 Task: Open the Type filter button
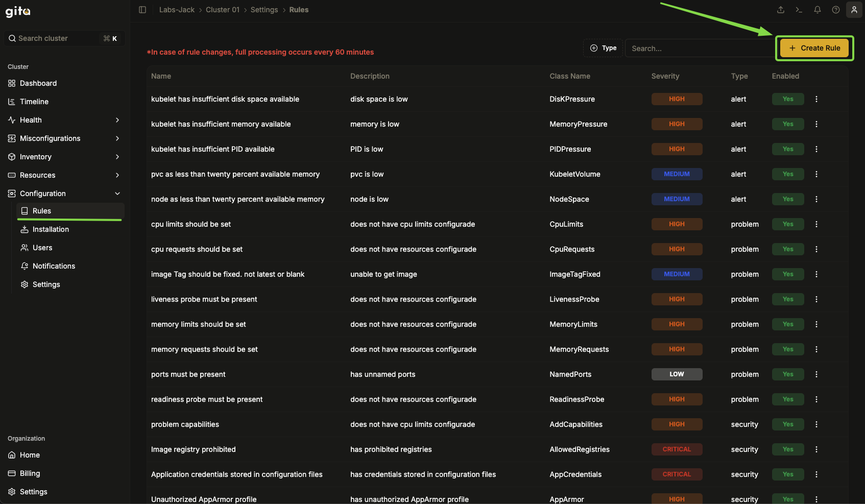tap(603, 48)
